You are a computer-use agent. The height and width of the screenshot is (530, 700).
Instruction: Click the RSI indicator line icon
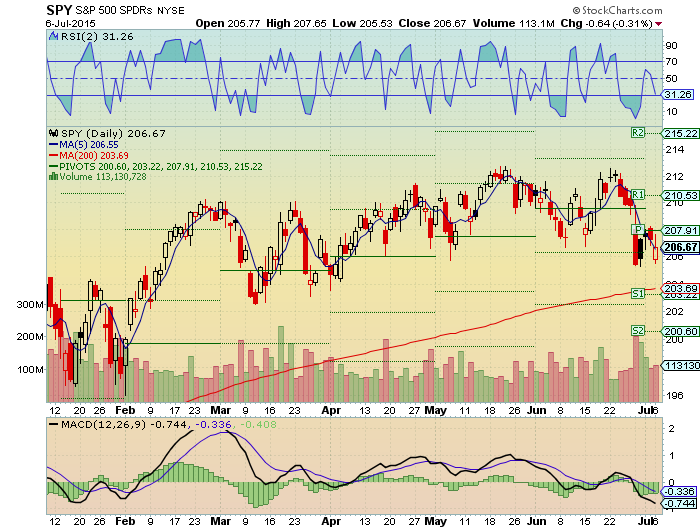[x=54, y=37]
